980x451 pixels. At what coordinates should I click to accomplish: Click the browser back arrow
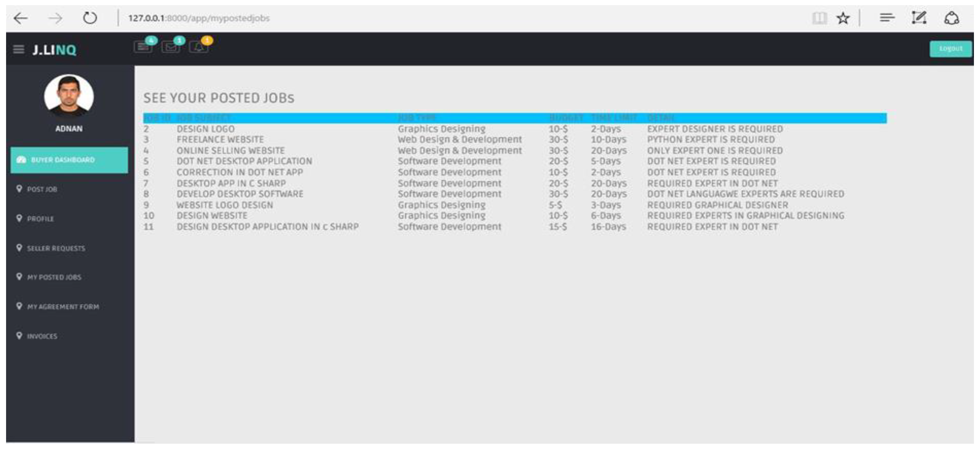[x=21, y=18]
